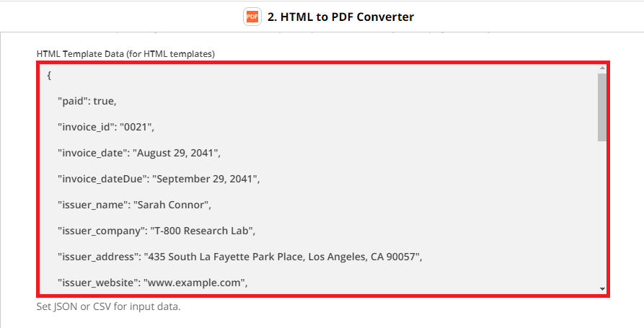Place cursor on the opening curly brace
The image size is (644, 328).
tap(48, 74)
